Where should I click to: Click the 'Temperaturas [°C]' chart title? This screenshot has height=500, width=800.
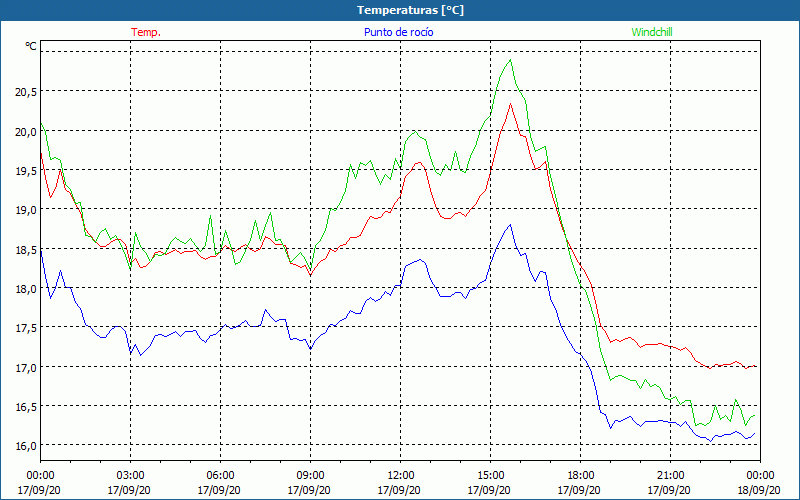coord(410,10)
